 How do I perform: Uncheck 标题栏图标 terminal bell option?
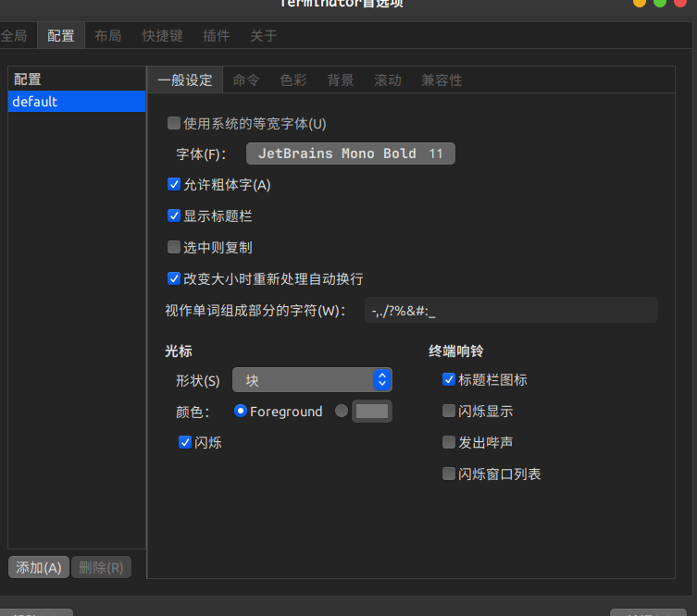pyautogui.click(x=449, y=379)
